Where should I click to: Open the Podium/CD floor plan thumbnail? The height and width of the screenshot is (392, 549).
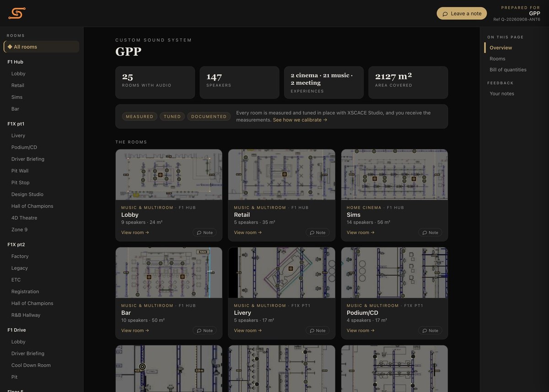394,273
